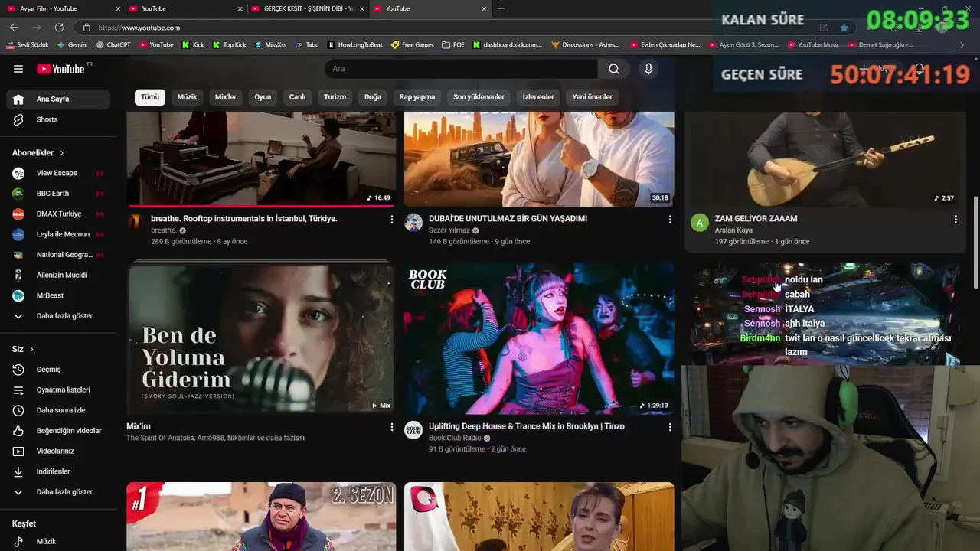Switch to GERÇEK KESİT browser tab
The width and height of the screenshot is (980, 551).
point(309,8)
